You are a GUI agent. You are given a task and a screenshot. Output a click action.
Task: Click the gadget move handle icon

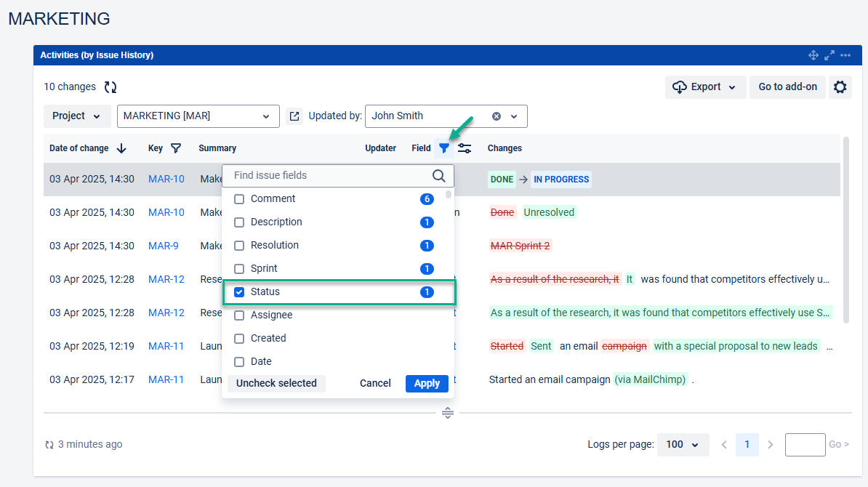click(813, 55)
